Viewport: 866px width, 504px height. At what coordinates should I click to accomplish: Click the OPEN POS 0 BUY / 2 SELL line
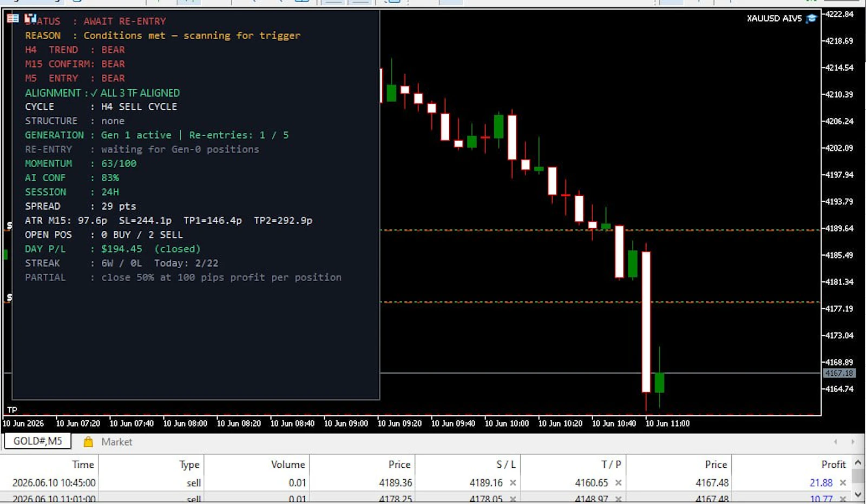tap(104, 235)
